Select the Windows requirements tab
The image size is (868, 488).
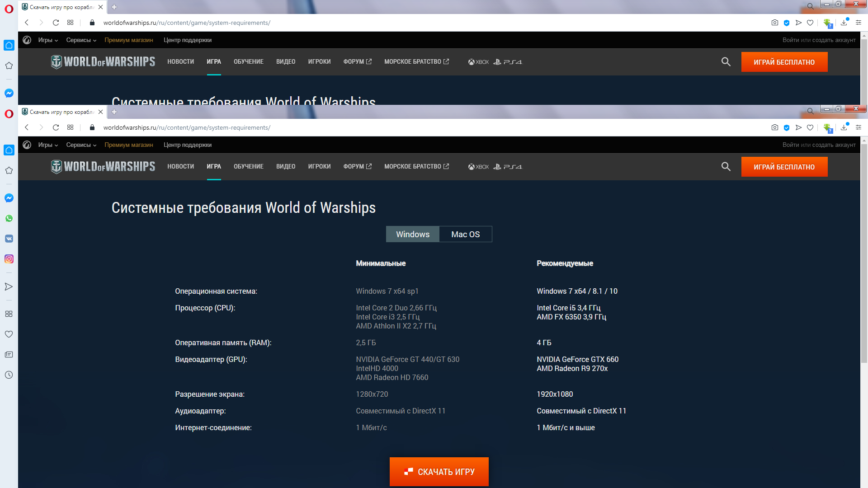(413, 234)
